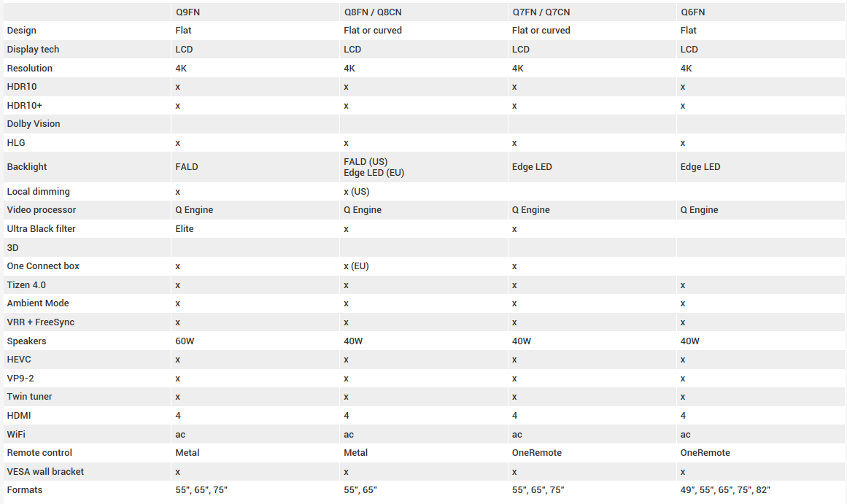Select the Local dimming row label
This screenshot has height=504, width=847.
click(39, 192)
